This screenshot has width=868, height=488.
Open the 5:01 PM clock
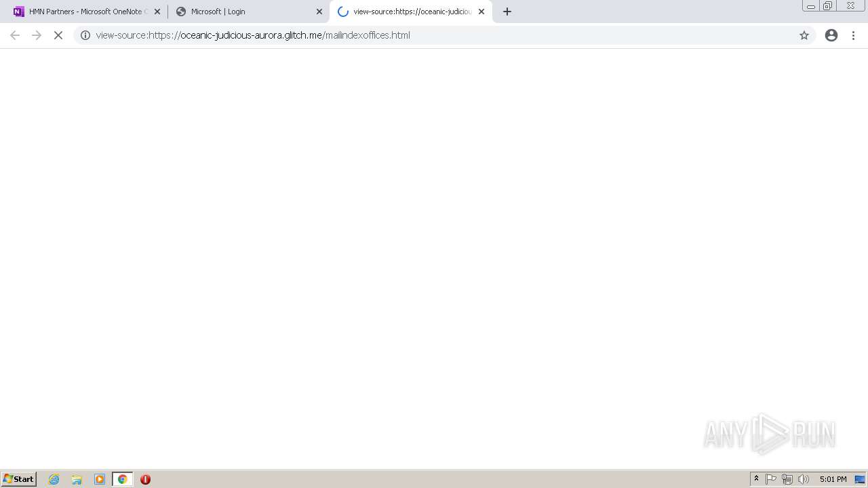click(833, 479)
